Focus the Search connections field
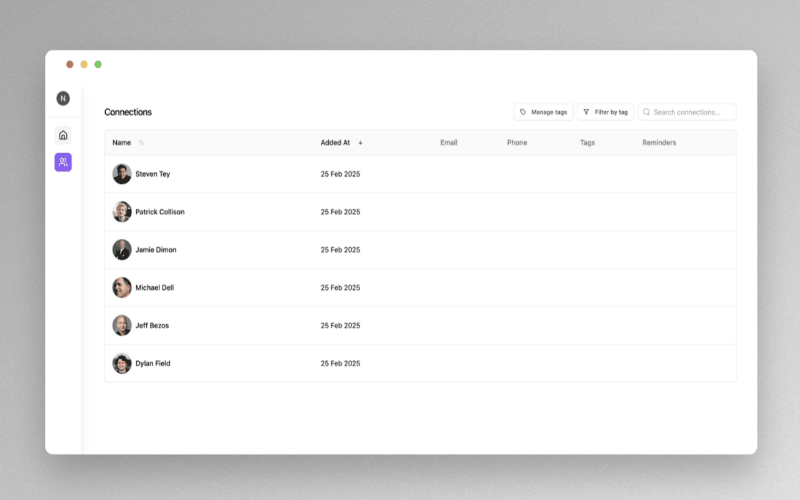Image resolution: width=800 pixels, height=500 pixels. pyautogui.click(x=692, y=112)
